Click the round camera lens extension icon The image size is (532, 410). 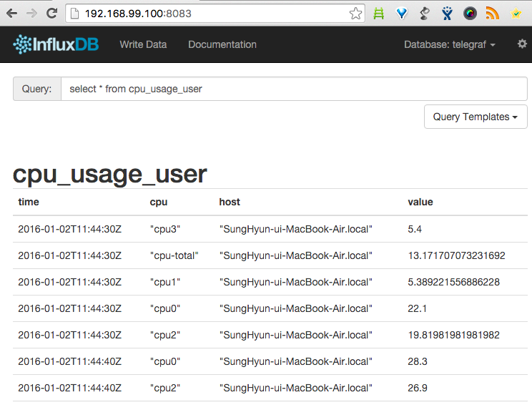[x=470, y=14]
